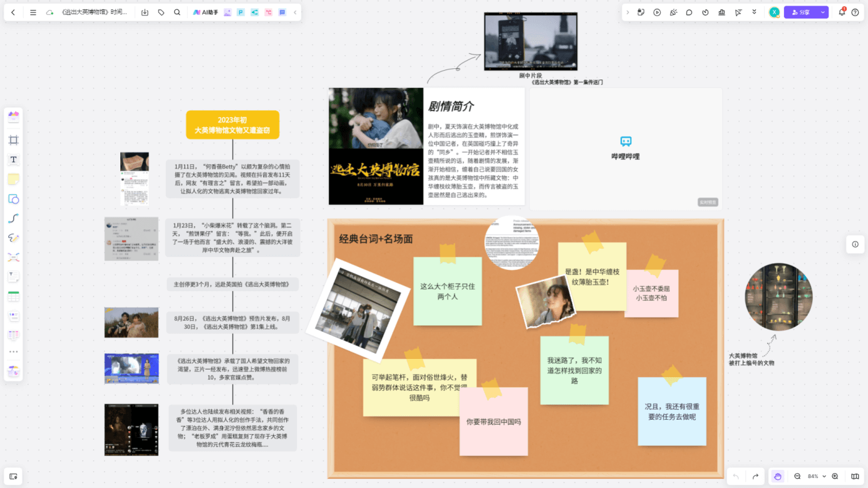This screenshot has width=868, height=488.
Task: Go back using the left arrow button
Action: 13,13
